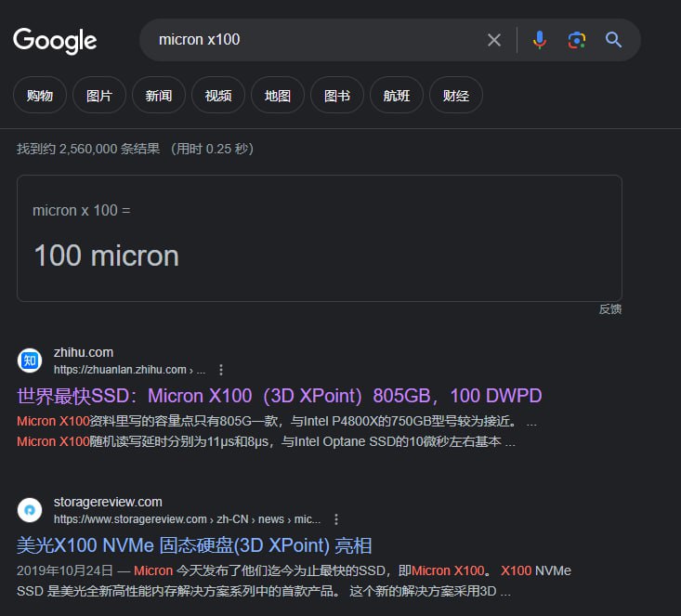Click the zhihu.com favicon

click(x=30, y=360)
